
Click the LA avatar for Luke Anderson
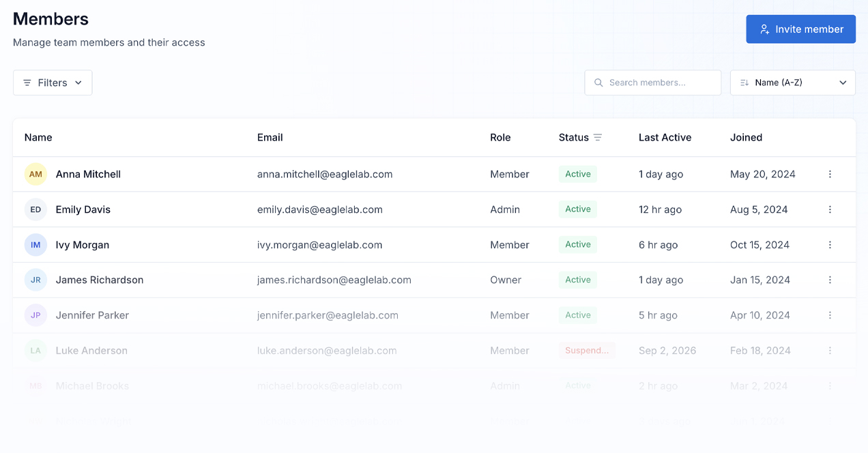[x=35, y=351]
